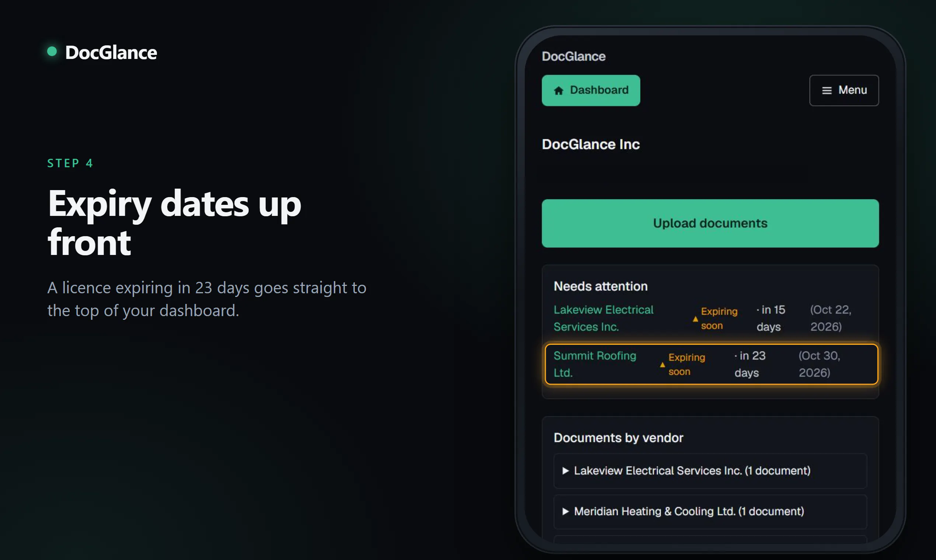The width and height of the screenshot is (936, 560).
Task: Open the Dashboard tab
Action: tap(591, 91)
